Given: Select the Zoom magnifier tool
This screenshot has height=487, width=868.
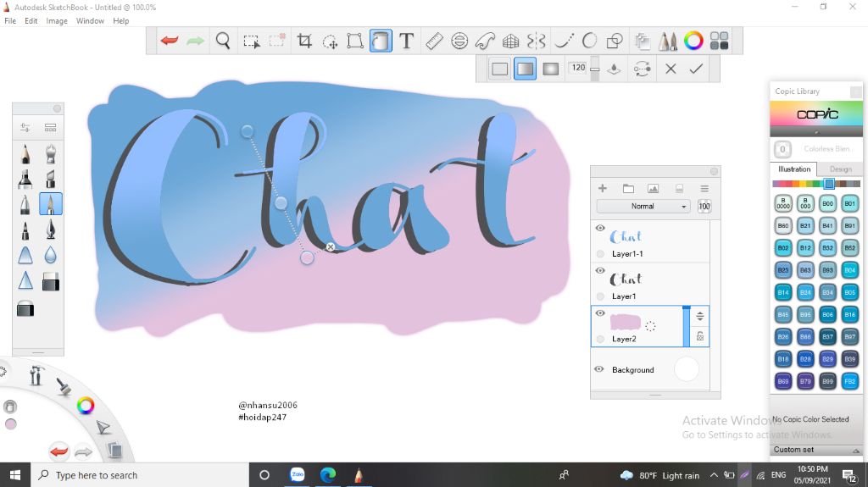Looking at the screenshot, I should 223,41.
